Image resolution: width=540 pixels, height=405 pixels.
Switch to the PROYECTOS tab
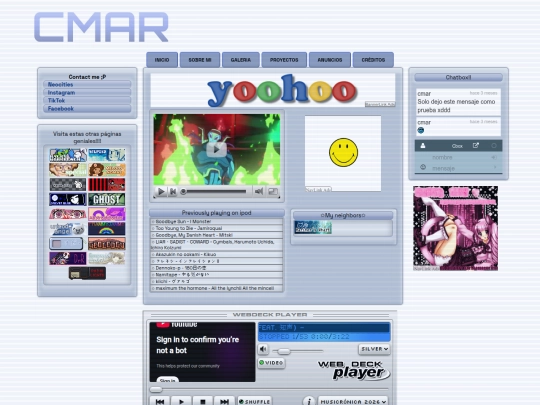point(284,60)
